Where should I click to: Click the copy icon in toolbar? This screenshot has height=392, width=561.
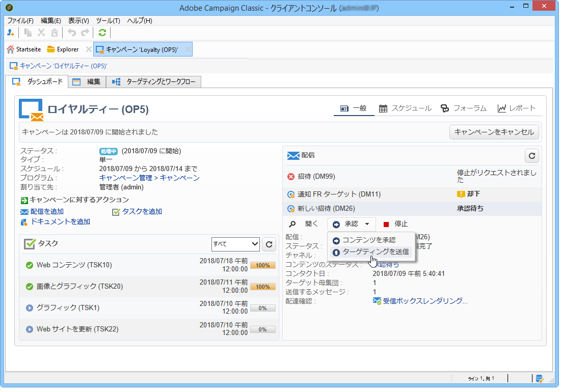(28, 33)
